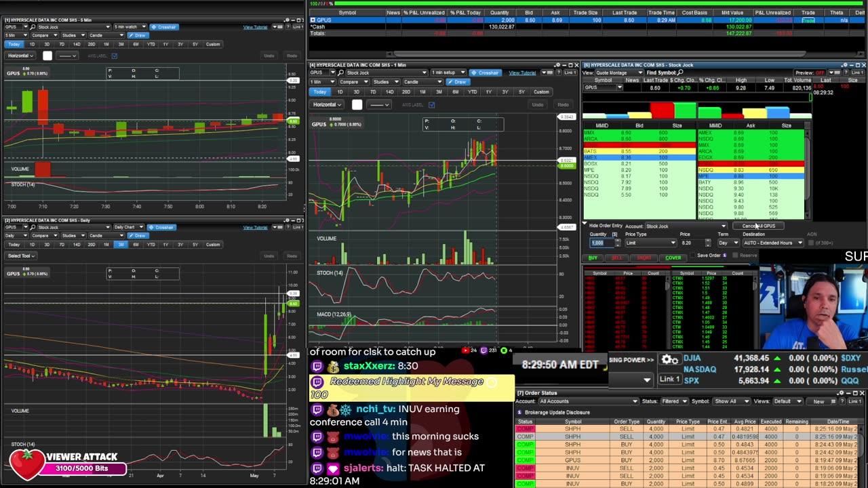Click the green up arrow next to SPX

(777, 381)
